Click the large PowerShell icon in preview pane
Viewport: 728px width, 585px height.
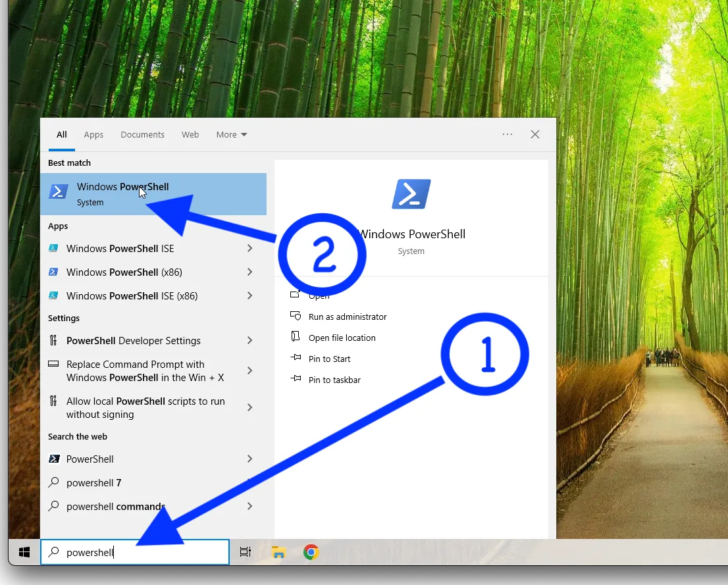411,194
